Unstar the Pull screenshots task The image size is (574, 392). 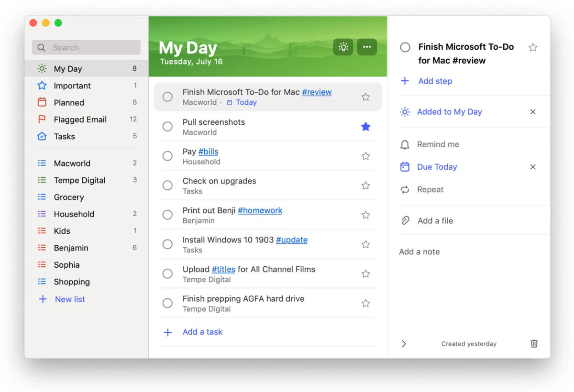365,127
